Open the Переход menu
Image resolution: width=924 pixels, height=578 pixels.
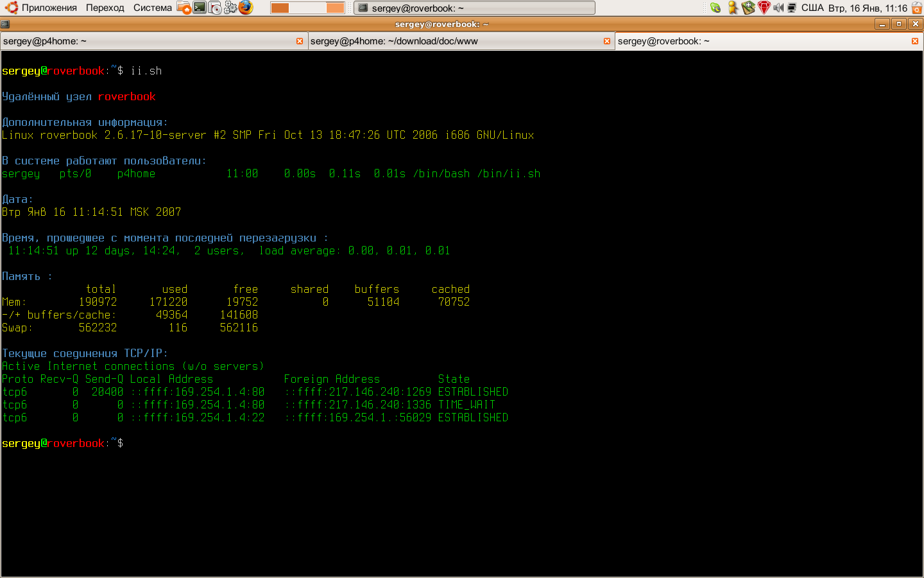coord(105,8)
